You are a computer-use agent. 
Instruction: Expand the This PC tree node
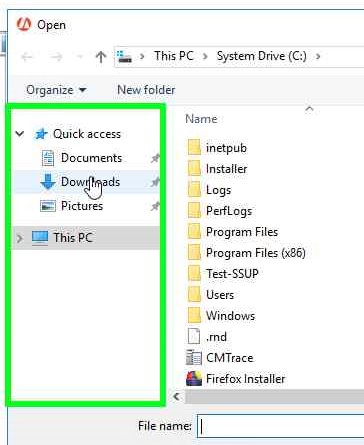(x=20, y=238)
